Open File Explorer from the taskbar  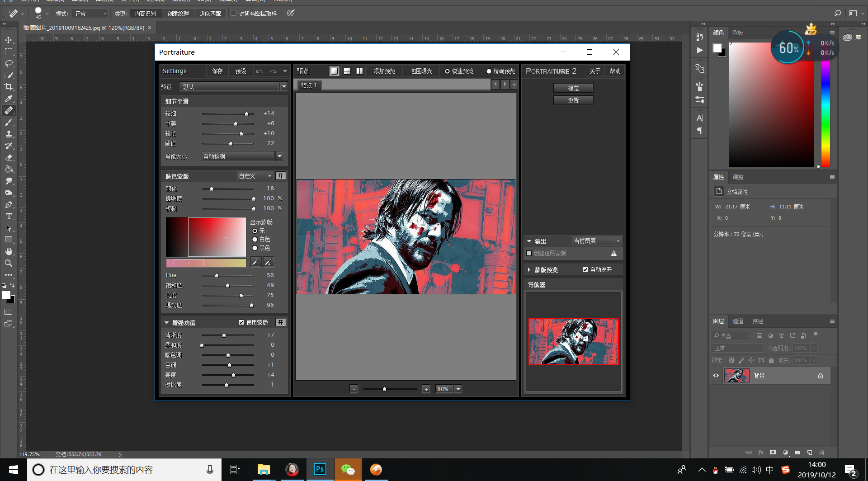[264, 470]
